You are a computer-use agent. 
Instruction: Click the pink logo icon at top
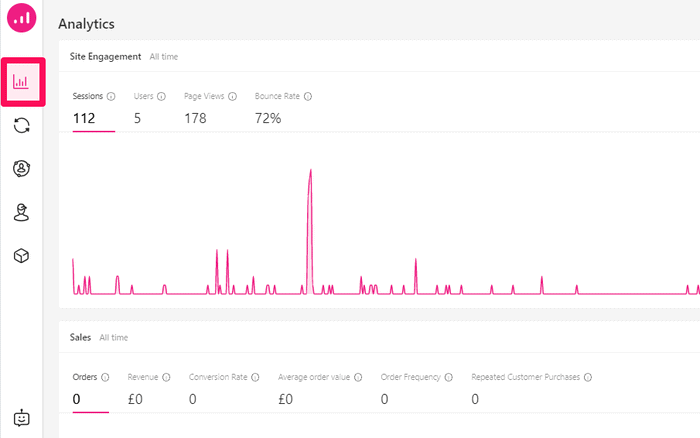pos(21,18)
